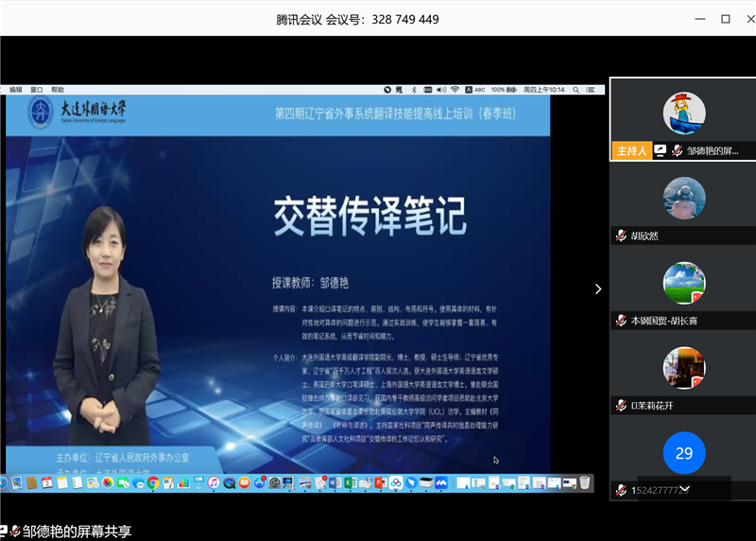756x541 pixels.
Task: Click the blue 29 participant avatar
Action: click(683, 453)
